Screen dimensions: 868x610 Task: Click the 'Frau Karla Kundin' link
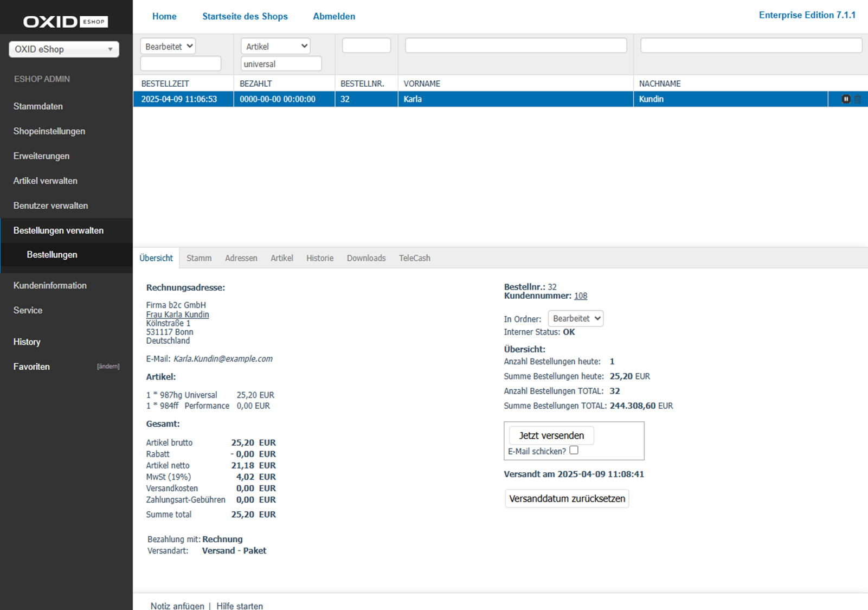177,314
